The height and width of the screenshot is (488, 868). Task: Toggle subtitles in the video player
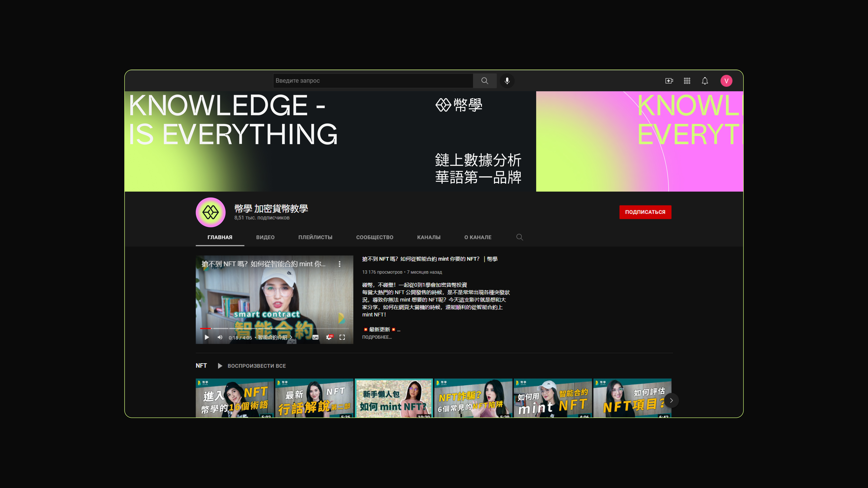click(315, 337)
